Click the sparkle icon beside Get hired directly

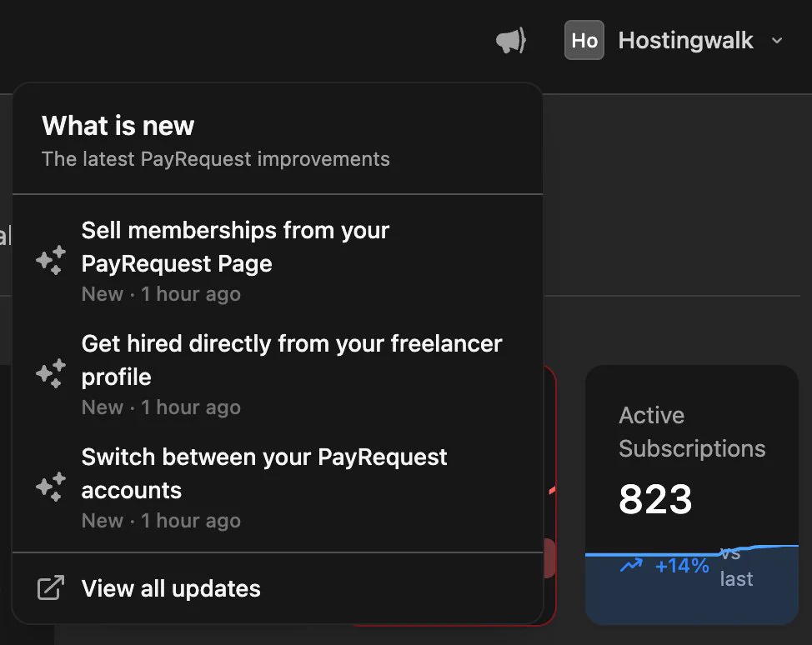pos(51,373)
